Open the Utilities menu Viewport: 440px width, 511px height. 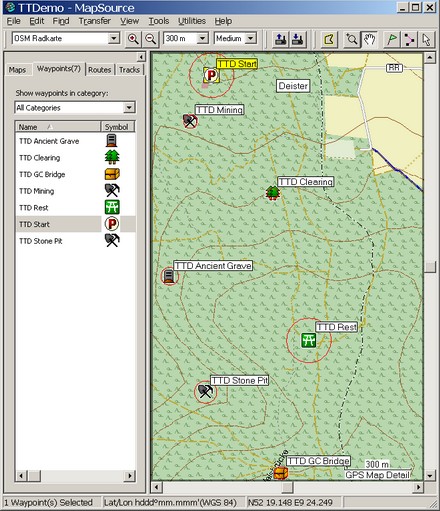point(192,21)
